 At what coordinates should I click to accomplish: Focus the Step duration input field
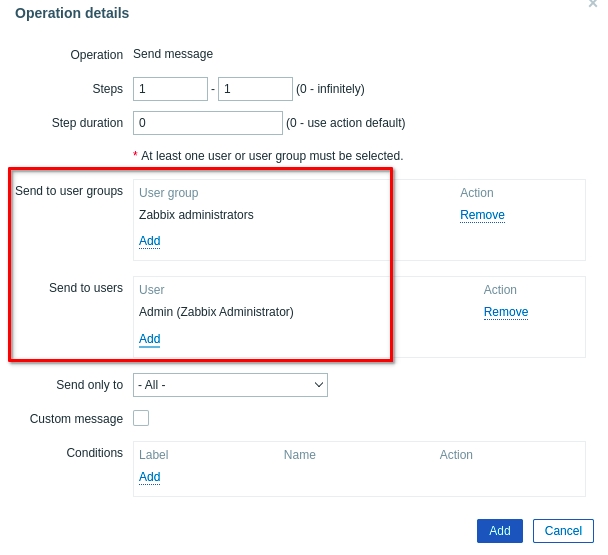tap(208, 123)
